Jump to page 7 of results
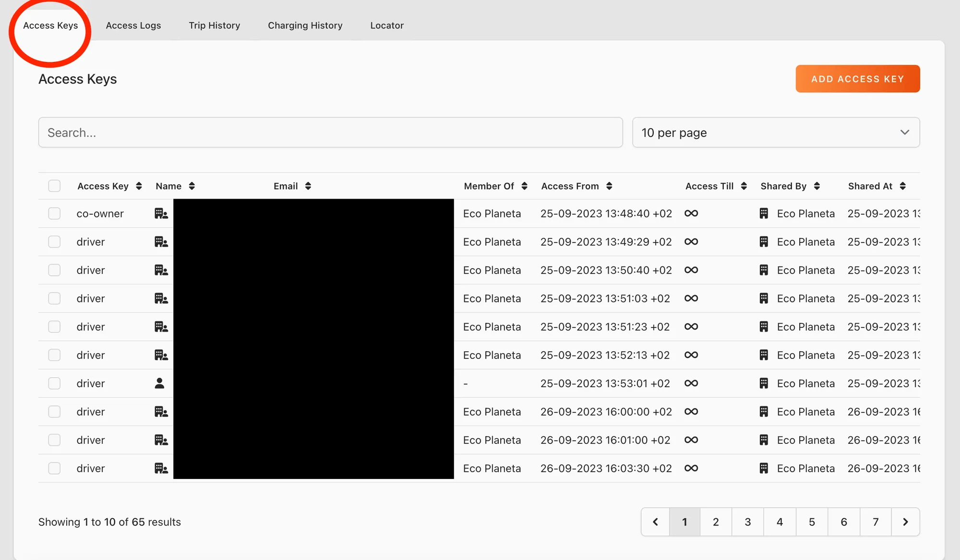Viewport: 960px width, 560px height. click(x=876, y=522)
